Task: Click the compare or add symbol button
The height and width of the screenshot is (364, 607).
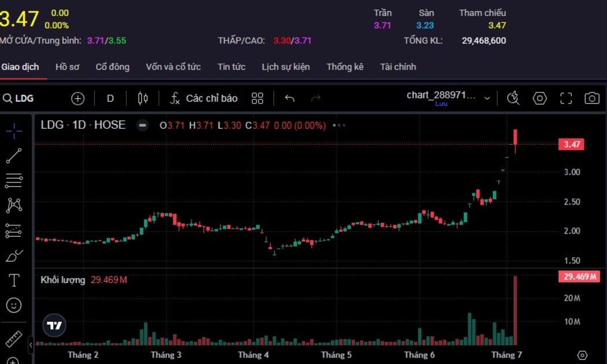Action: tap(77, 98)
